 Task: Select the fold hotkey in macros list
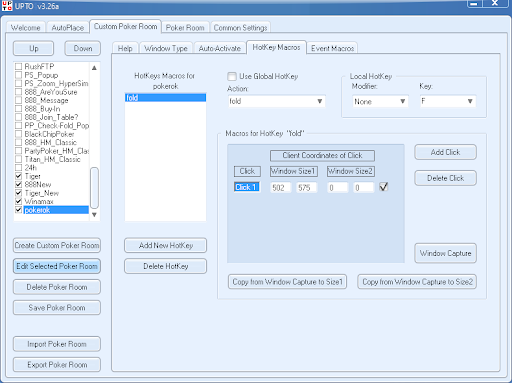[x=165, y=98]
